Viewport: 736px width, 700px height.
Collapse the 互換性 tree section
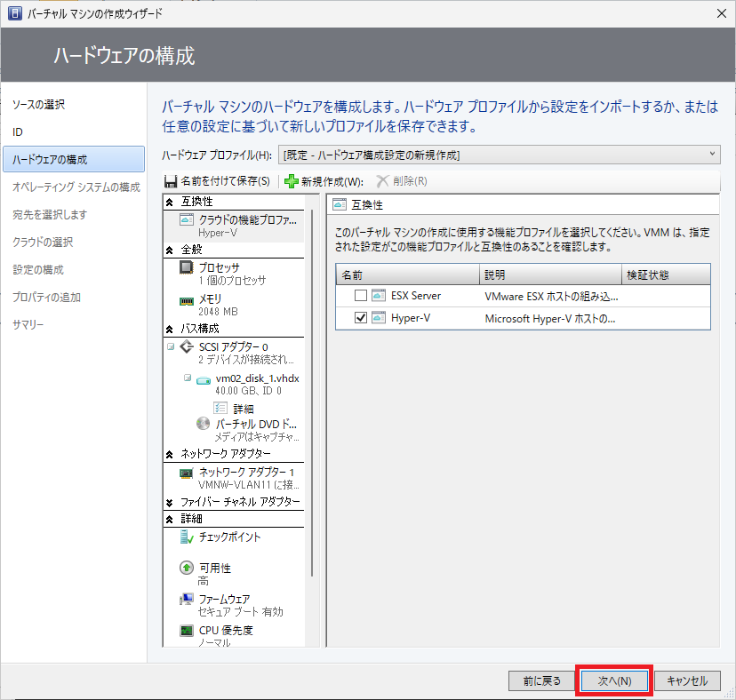point(170,203)
